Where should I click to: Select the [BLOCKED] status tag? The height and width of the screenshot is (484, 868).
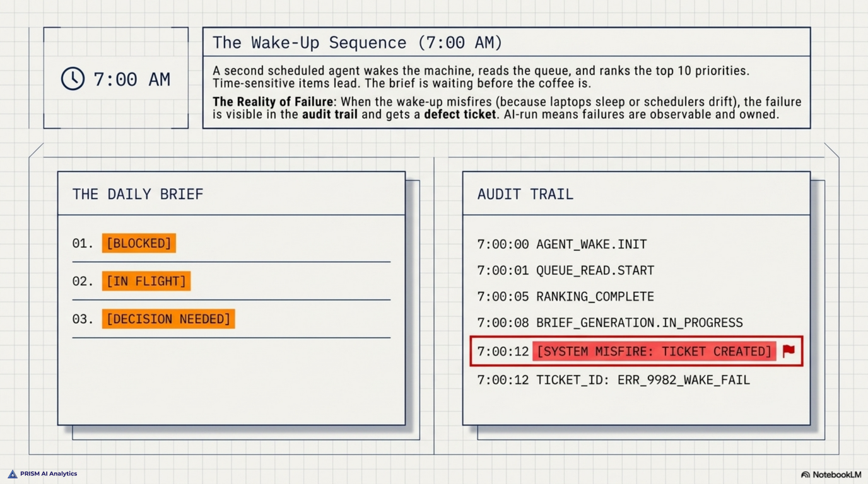click(139, 243)
